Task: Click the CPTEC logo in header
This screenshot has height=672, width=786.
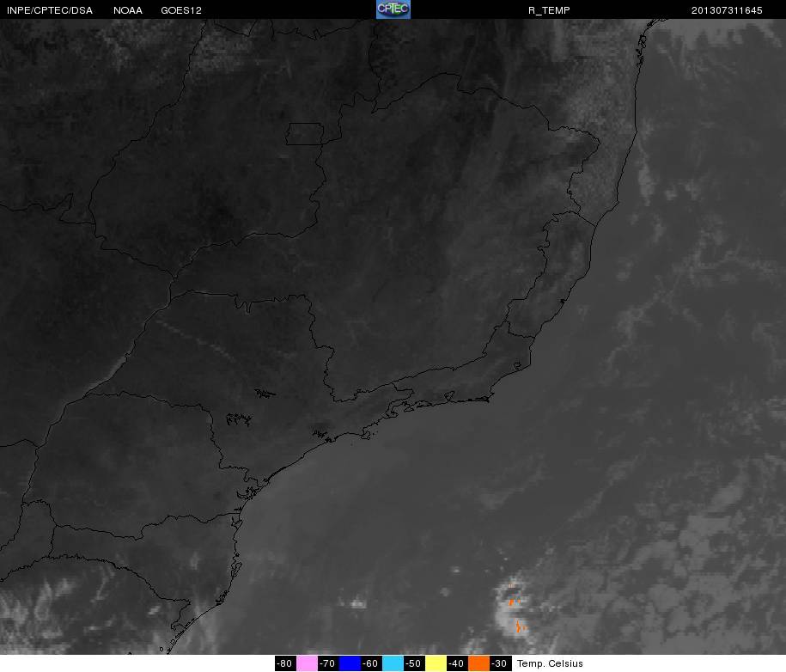Action: click(x=393, y=9)
